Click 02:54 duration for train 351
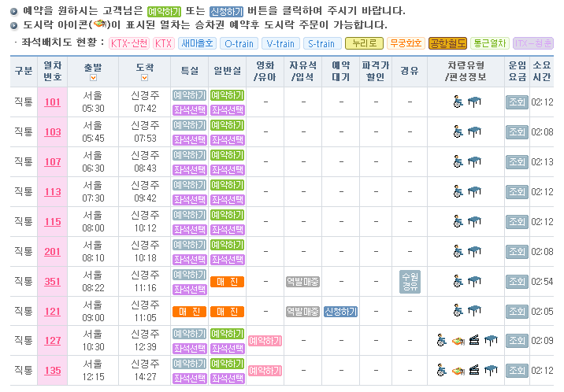The width and height of the screenshot is (564, 392). pos(543,282)
